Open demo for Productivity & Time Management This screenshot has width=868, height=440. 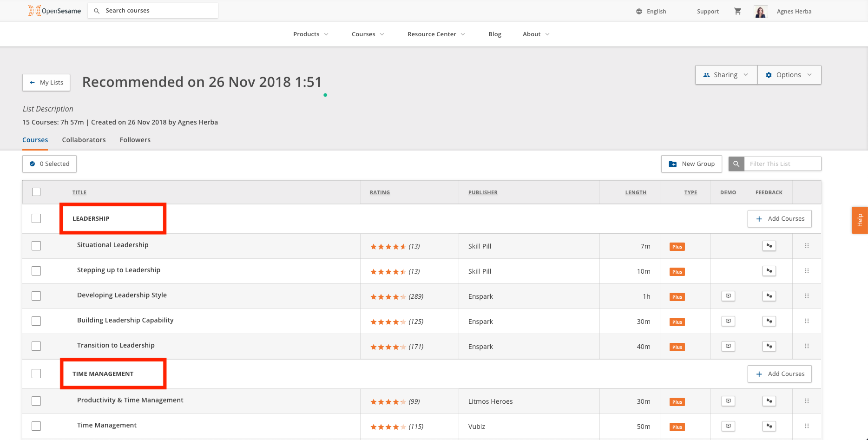pos(728,401)
